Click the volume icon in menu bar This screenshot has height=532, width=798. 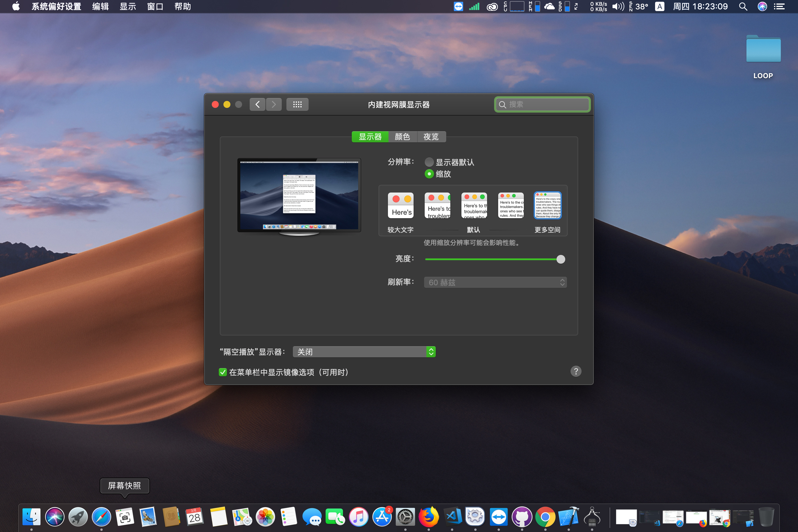click(618, 6)
